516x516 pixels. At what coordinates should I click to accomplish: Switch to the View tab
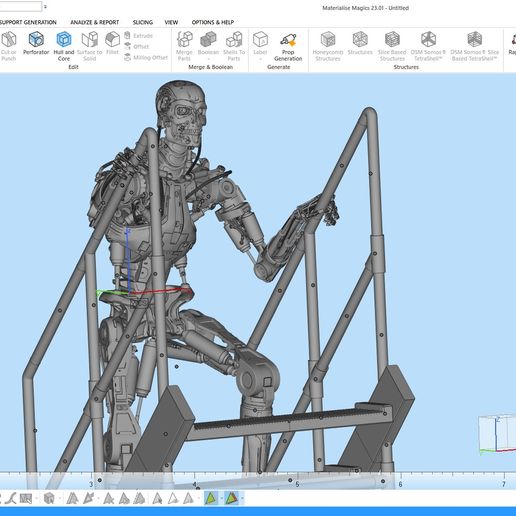point(171,22)
